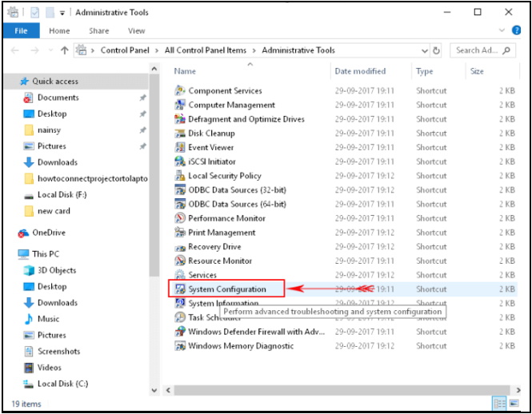The width and height of the screenshot is (532, 414).
Task: Click the ODBC Data Sources (64-bit) icon
Action: [x=180, y=204]
